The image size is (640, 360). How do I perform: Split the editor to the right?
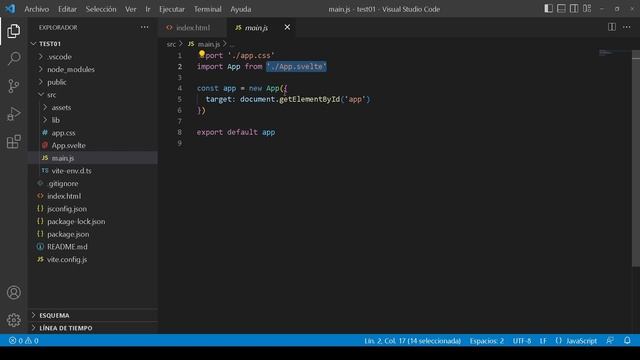click(611, 27)
